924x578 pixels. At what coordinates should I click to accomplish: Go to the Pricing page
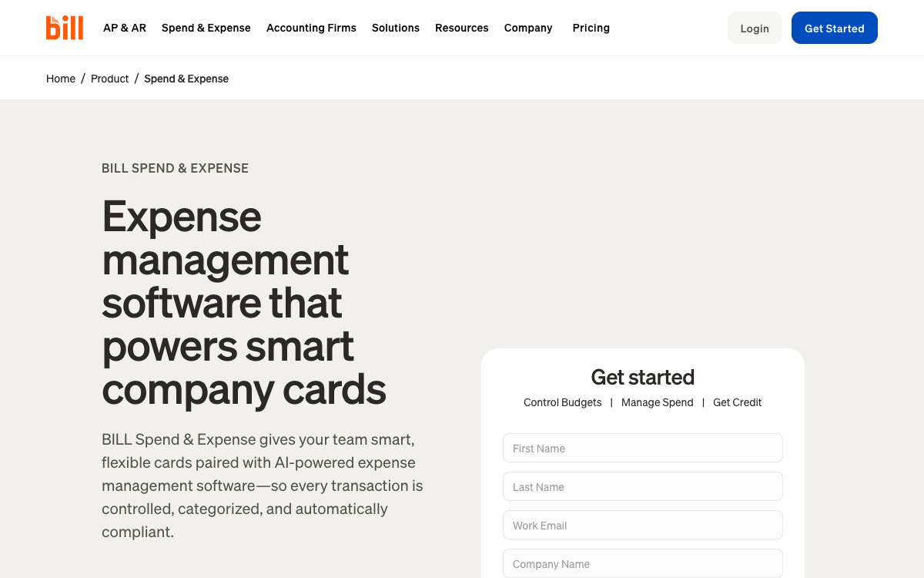(x=591, y=28)
